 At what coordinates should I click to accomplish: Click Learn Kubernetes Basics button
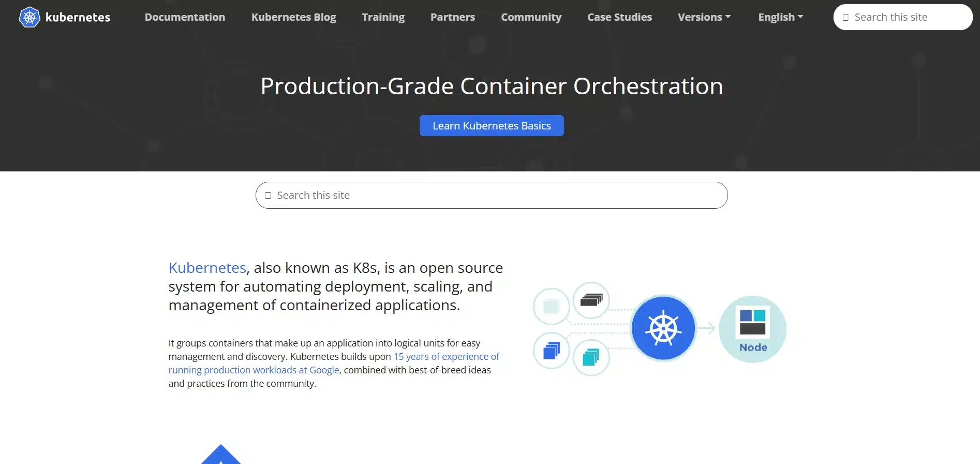click(x=492, y=126)
